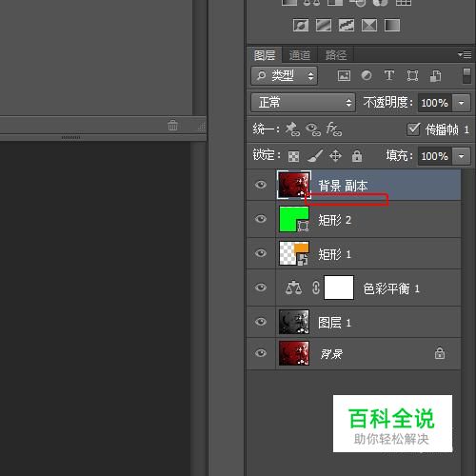This screenshot has width=476, height=476.
Task: Lock image pixels with the brush icon
Action: click(315, 156)
